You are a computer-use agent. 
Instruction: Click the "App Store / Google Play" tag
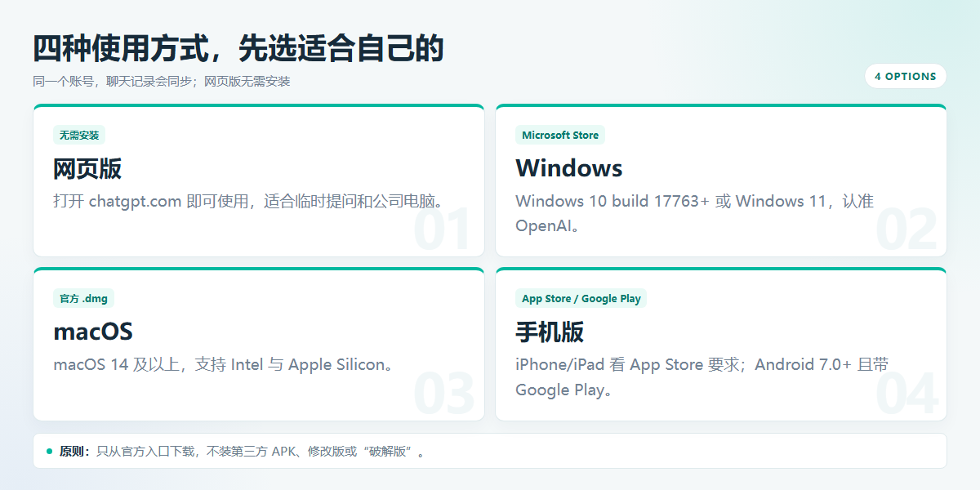coord(581,299)
